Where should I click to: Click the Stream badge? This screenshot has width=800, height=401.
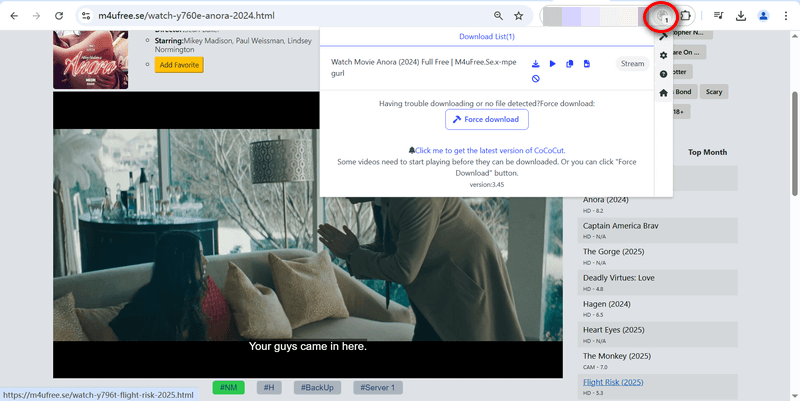tap(632, 64)
